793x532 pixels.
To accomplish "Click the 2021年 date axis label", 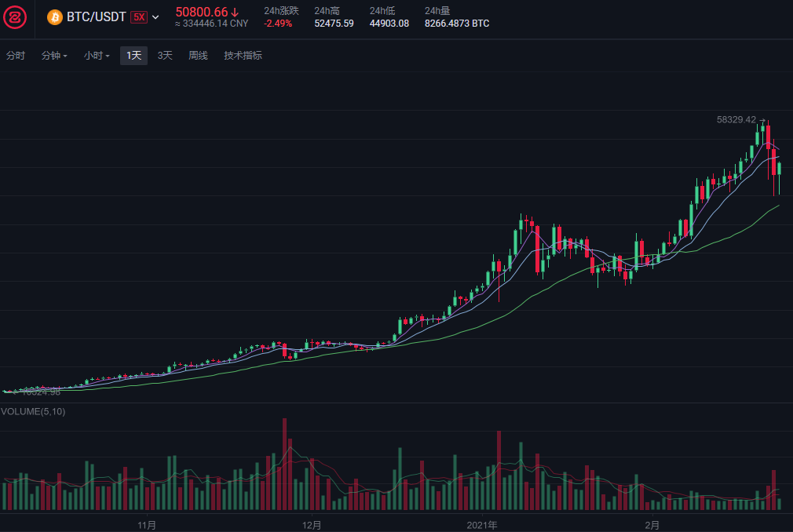I will (x=482, y=526).
